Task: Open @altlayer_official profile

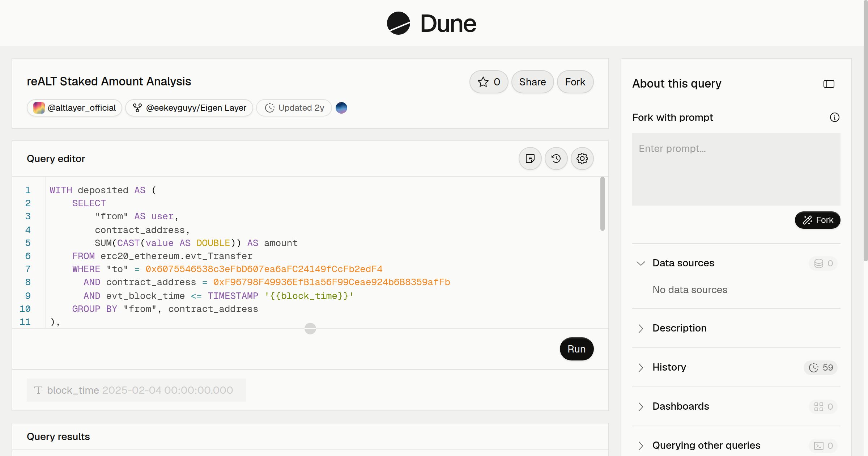Action: (75, 108)
